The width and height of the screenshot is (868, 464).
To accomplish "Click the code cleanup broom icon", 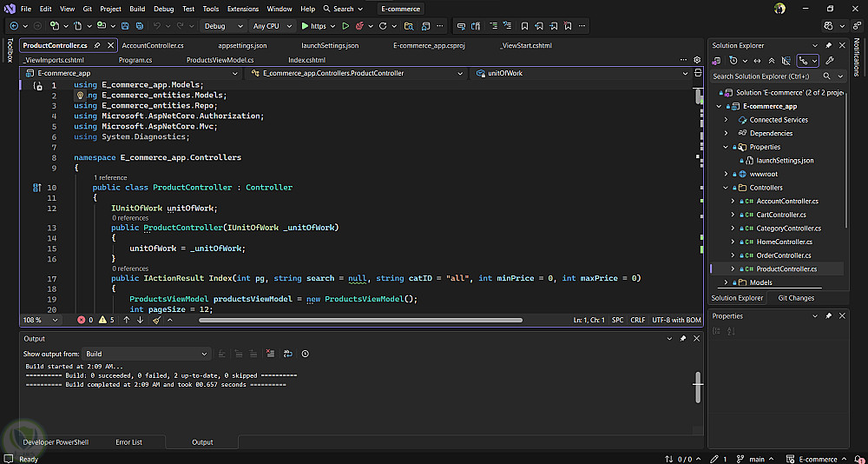I will [x=156, y=320].
